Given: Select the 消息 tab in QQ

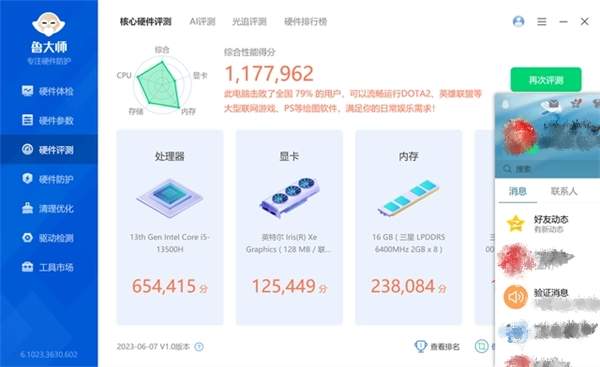Looking at the screenshot, I should 517,191.
